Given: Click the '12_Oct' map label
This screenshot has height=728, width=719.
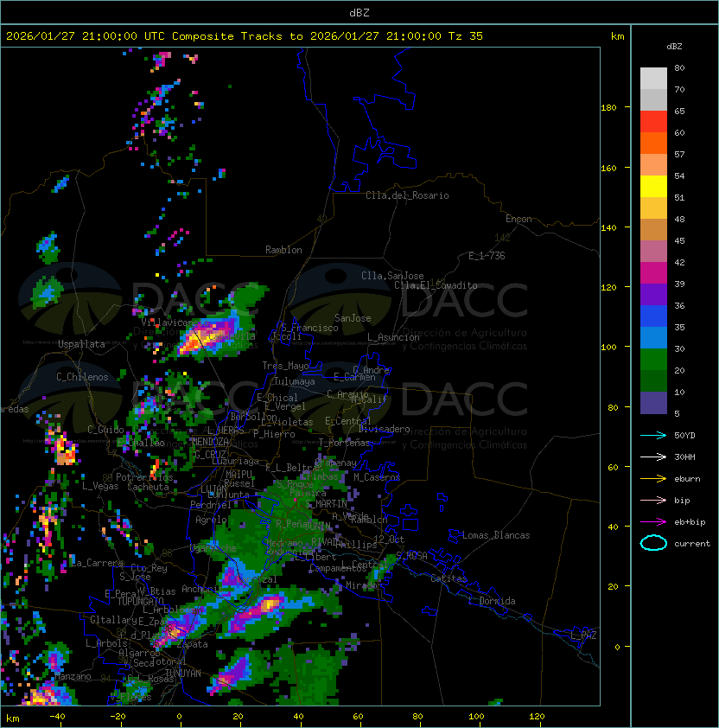Looking at the screenshot, I should (x=389, y=540).
